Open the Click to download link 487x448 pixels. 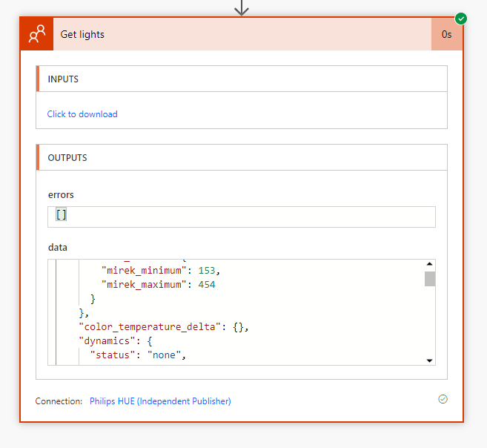pyautogui.click(x=82, y=114)
